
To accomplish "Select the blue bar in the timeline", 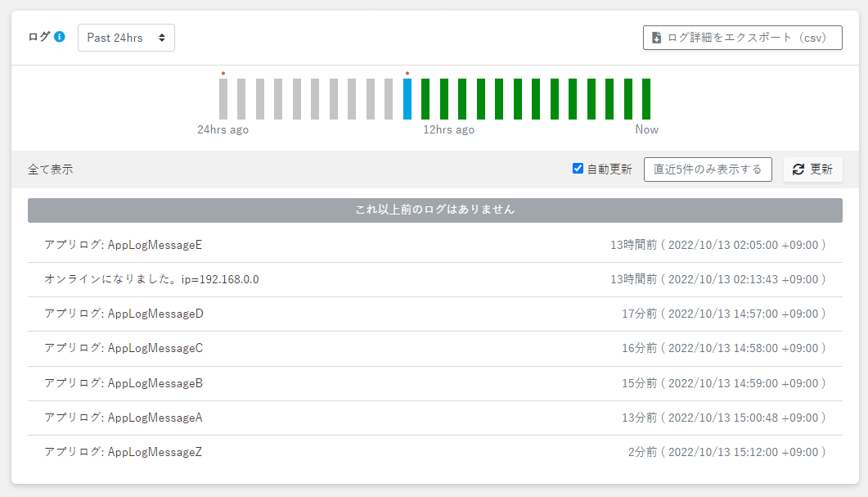I will click(407, 99).
